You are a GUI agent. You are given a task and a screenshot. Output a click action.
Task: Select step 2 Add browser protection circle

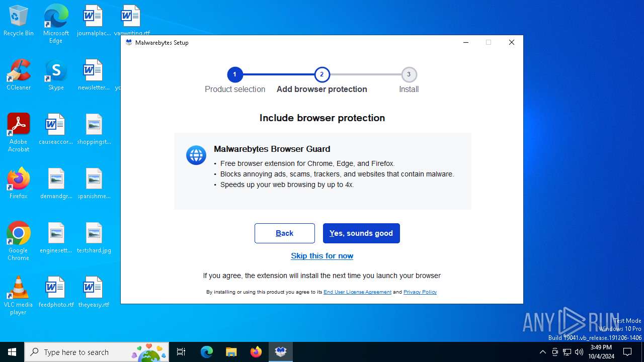pos(322,75)
